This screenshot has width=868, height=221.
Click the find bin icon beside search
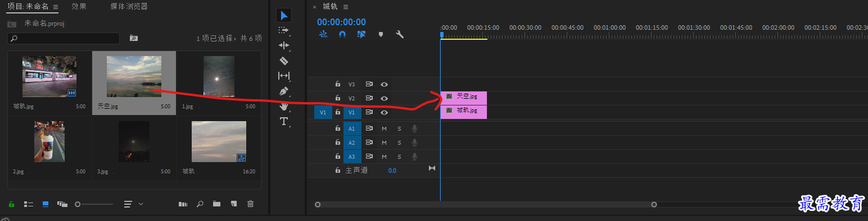[x=134, y=38]
